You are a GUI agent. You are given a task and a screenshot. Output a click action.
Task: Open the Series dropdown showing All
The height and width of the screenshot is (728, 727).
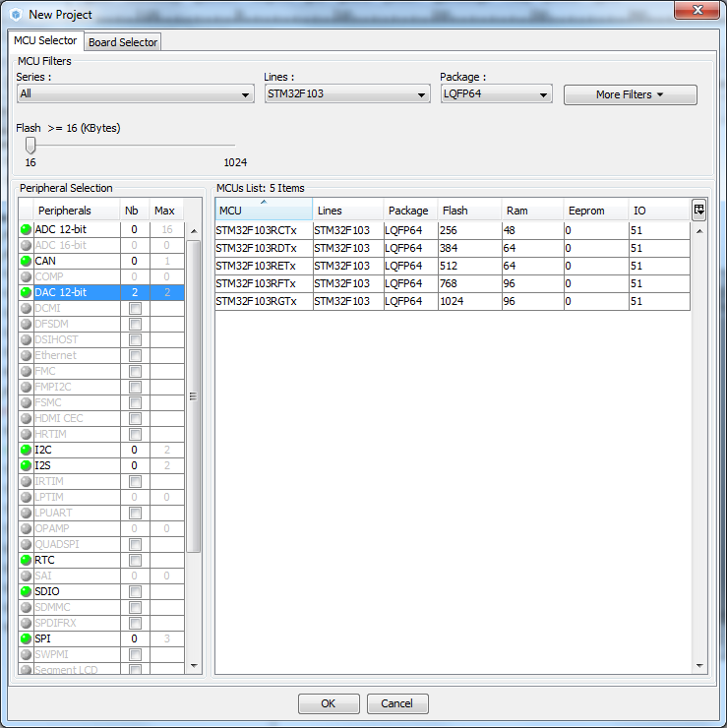point(135,93)
